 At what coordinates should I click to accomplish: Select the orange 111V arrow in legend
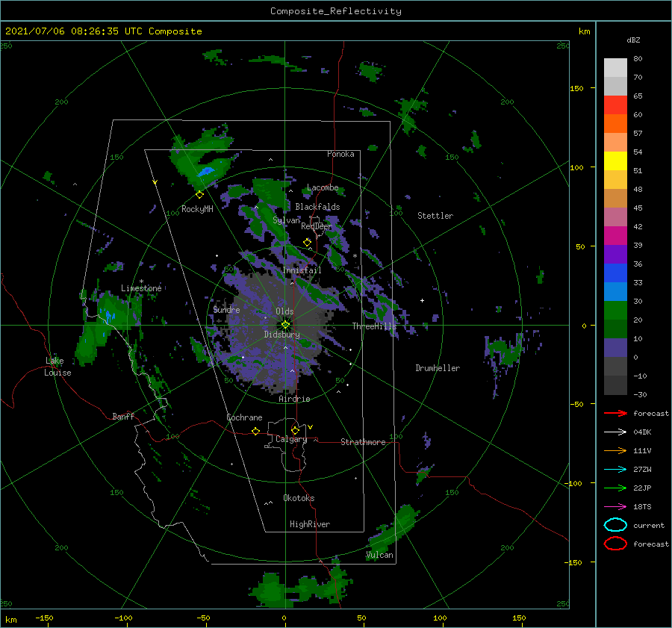[615, 450]
